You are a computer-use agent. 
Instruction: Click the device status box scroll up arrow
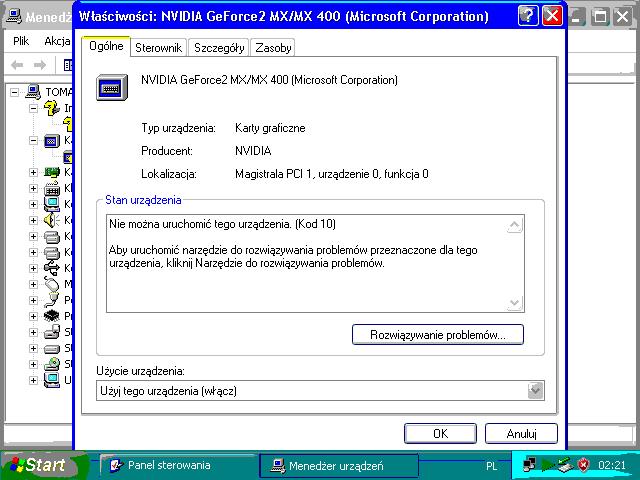click(x=514, y=225)
